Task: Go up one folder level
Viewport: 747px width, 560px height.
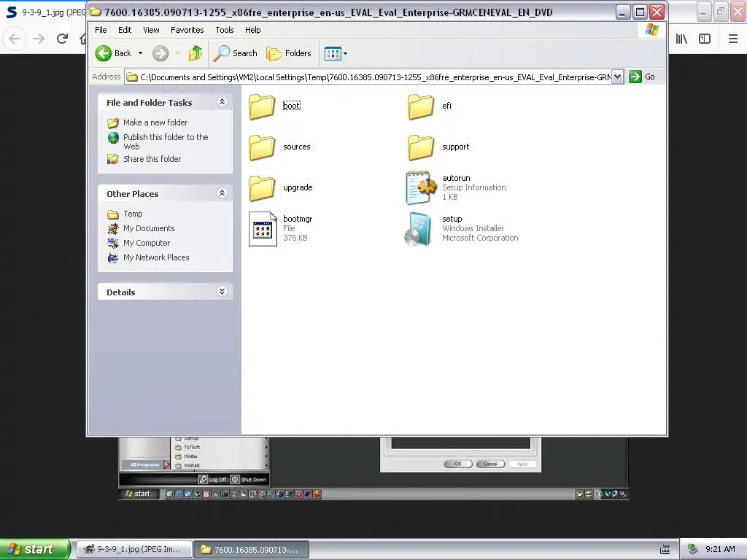Action: click(196, 53)
